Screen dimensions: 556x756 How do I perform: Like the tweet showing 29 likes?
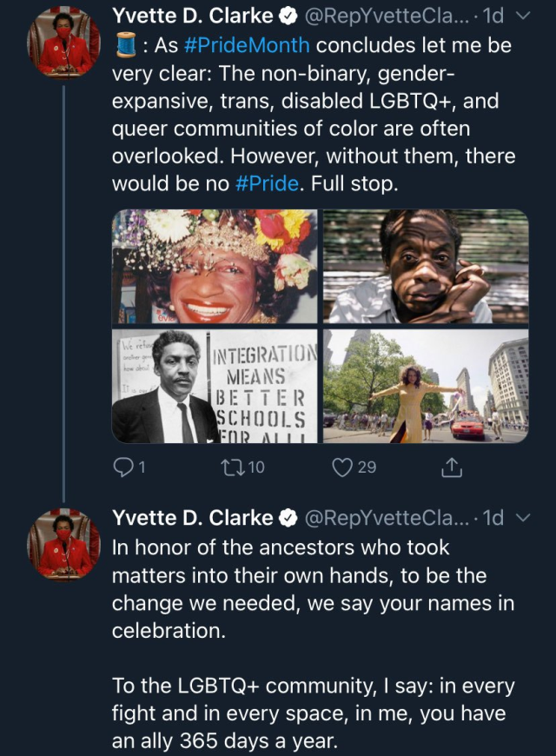tap(341, 468)
